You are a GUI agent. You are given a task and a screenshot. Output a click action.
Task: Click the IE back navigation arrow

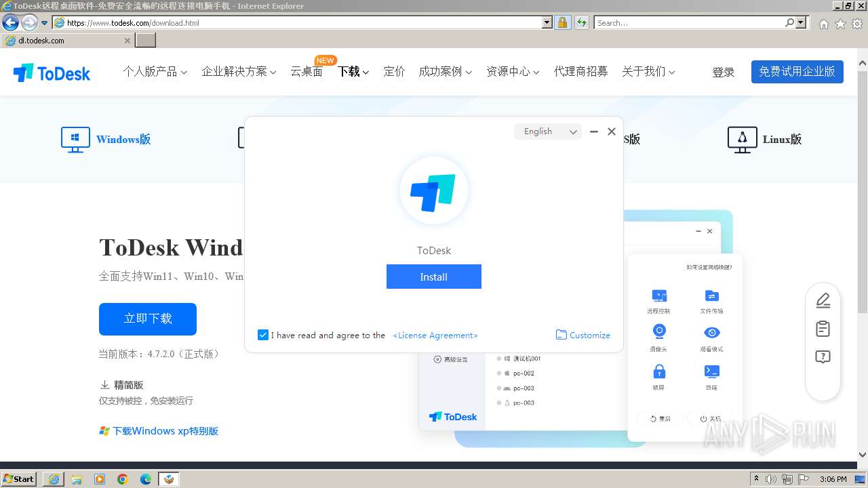pyautogui.click(x=10, y=22)
